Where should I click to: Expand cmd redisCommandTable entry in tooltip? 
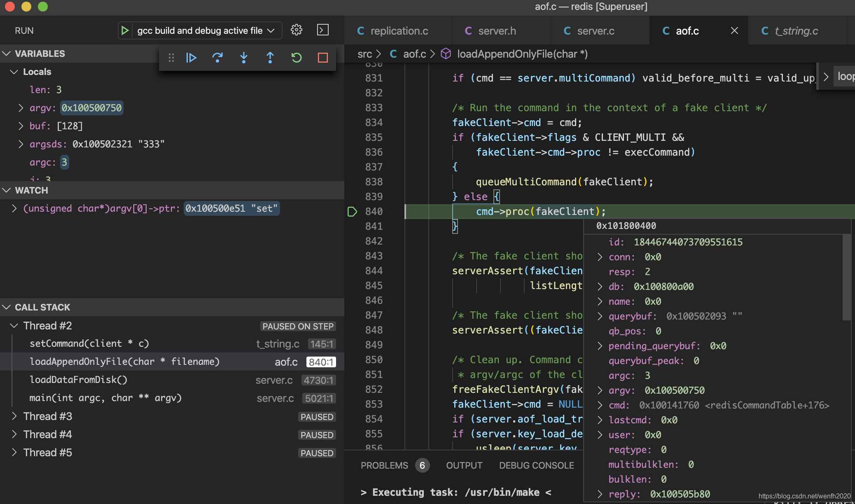[600, 405]
